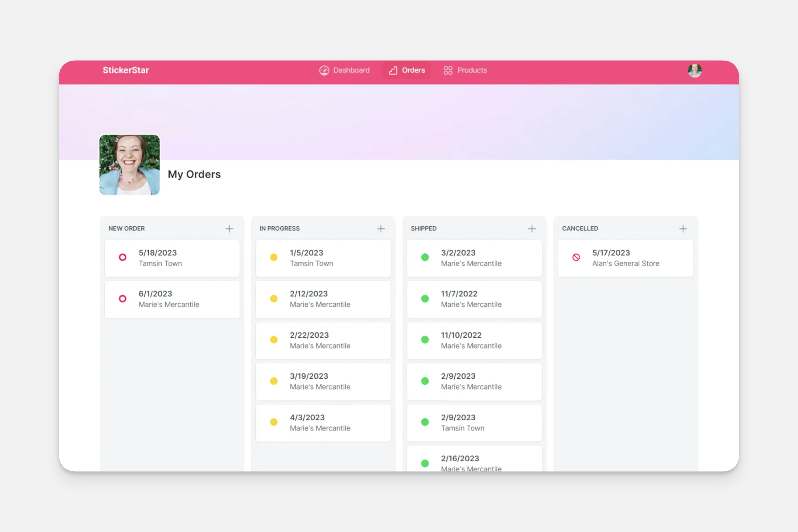Click the StickerStar logo link

pos(126,70)
